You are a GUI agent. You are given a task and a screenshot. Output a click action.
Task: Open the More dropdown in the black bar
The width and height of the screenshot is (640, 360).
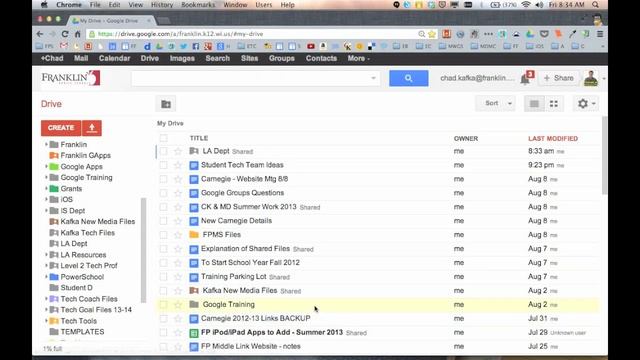coord(358,58)
